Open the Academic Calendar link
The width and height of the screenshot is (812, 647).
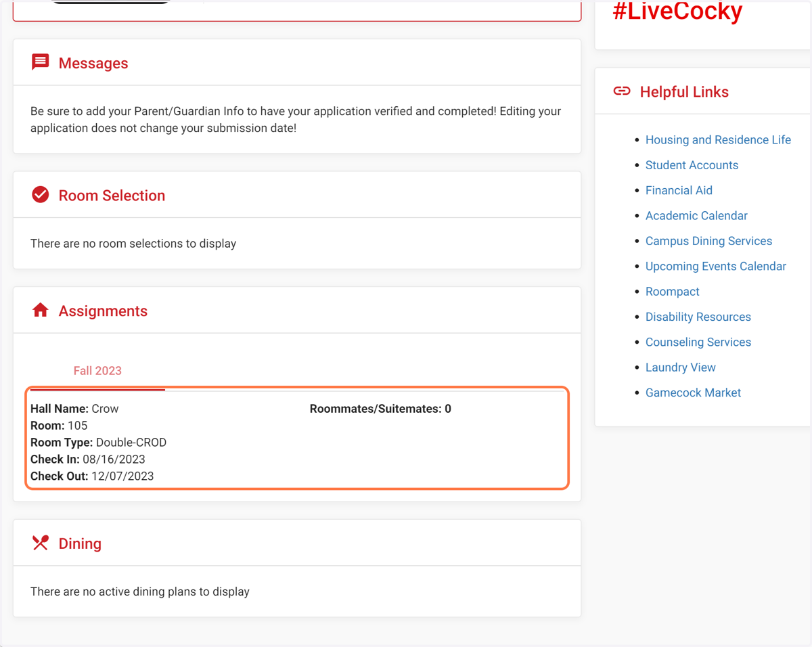[x=696, y=216]
